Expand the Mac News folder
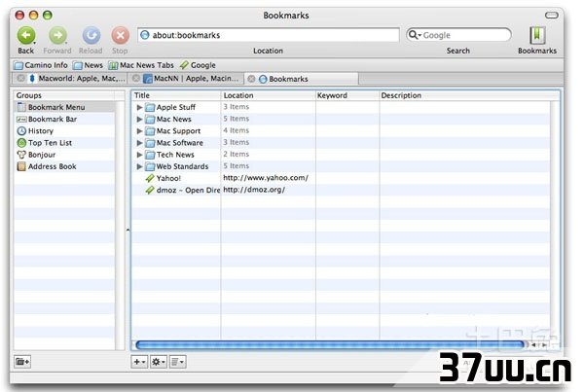 [139, 119]
